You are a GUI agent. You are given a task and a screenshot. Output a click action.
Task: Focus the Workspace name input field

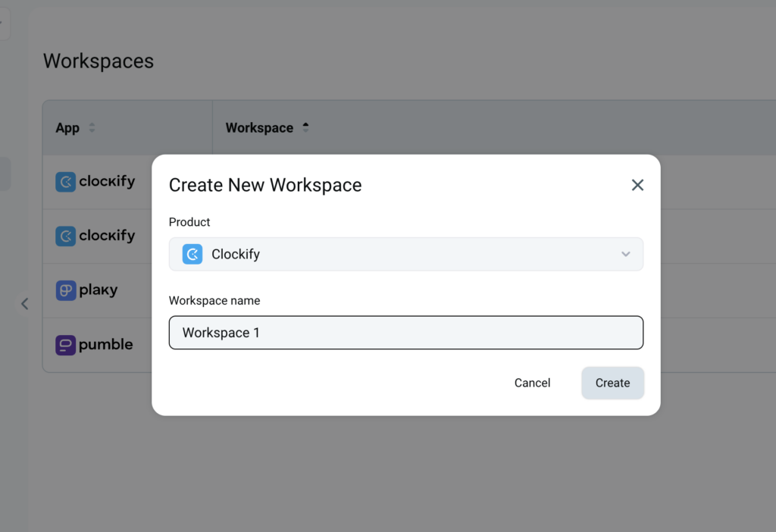click(x=405, y=333)
